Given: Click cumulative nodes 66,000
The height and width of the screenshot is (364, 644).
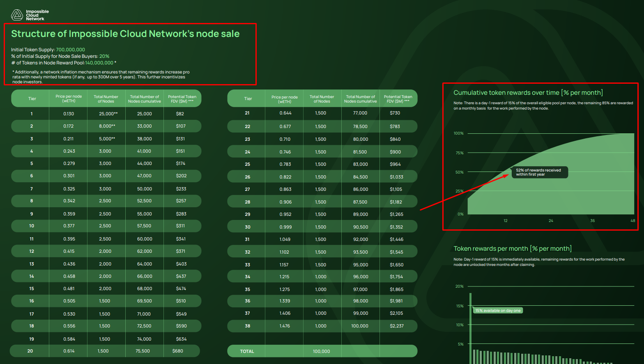Looking at the screenshot, I should [145, 276].
